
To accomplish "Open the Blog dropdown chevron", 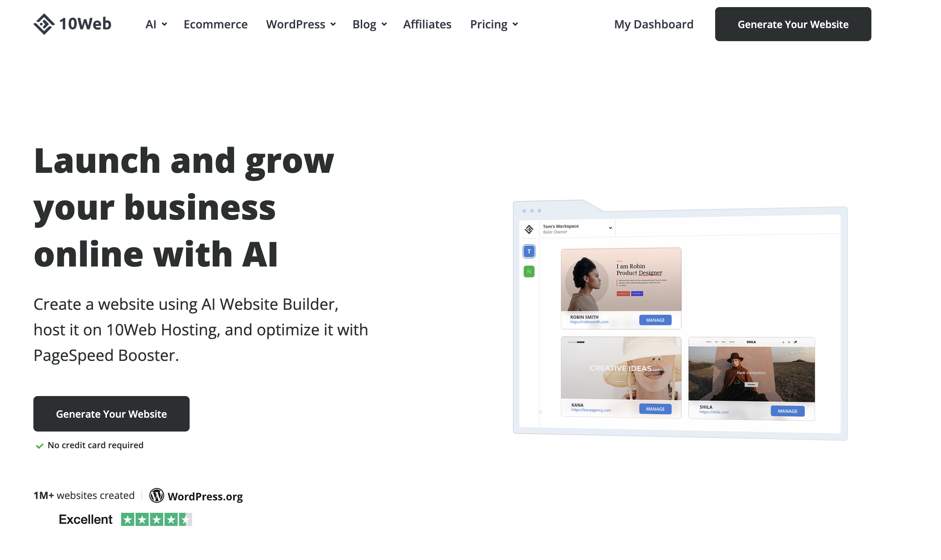I will coord(384,24).
